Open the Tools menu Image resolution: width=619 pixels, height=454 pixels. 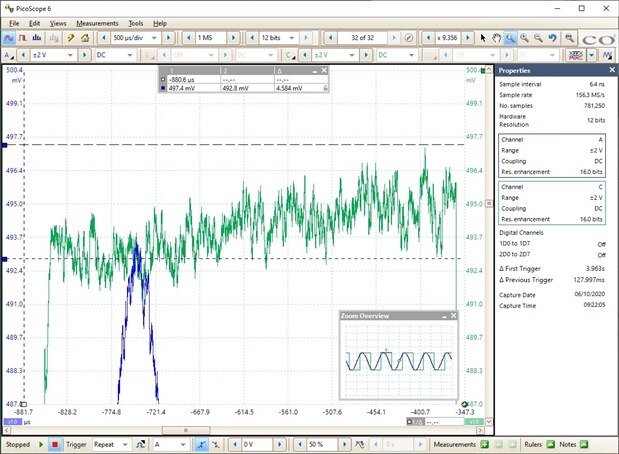point(136,22)
